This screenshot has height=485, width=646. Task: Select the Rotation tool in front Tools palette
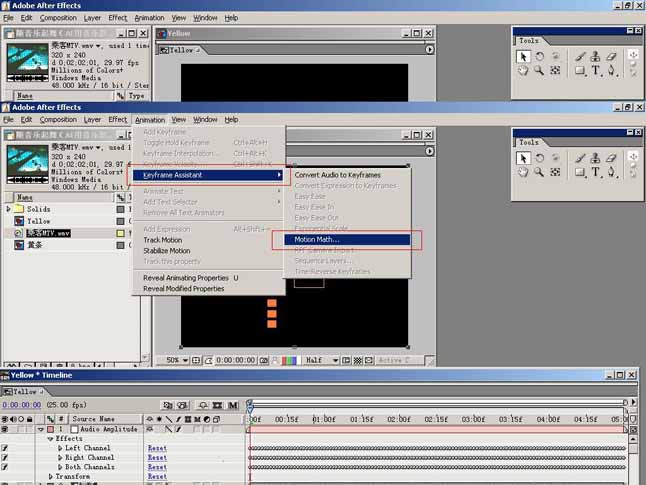pos(540,158)
